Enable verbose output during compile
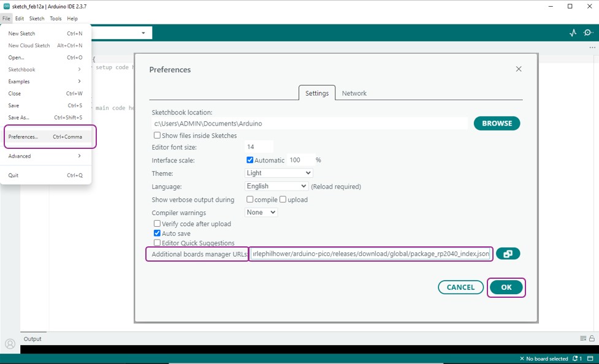This screenshot has width=599, height=364. (x=250, y=199)
